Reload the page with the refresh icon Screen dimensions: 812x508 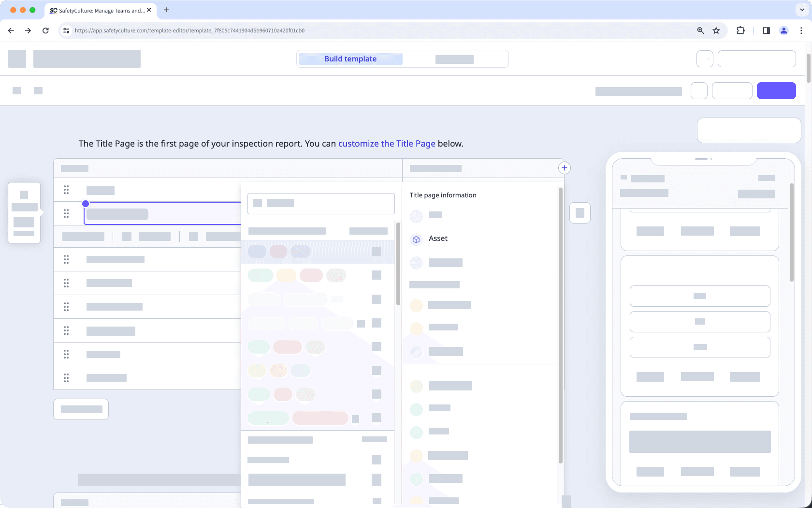pos(45,30)
